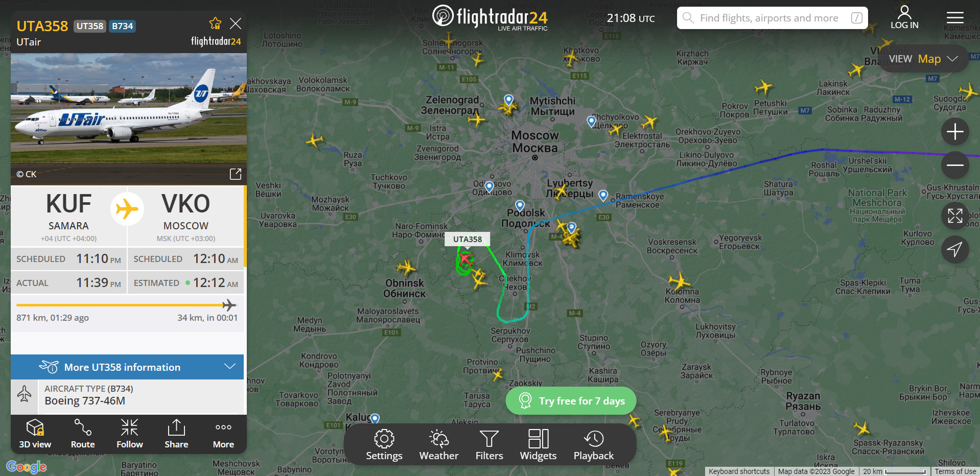Open aircraft photo in external link
The height and width of the screenshot is (476, 980).
[235, 174]
